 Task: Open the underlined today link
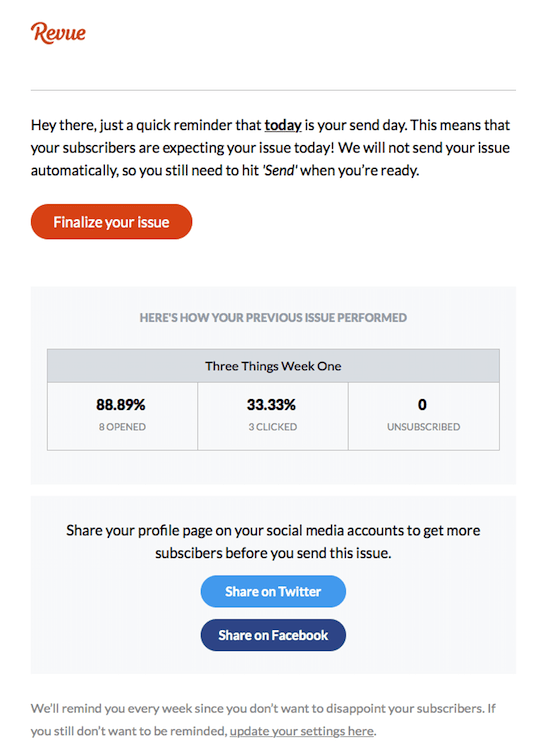pyautogui.click(x=283, y=125)
